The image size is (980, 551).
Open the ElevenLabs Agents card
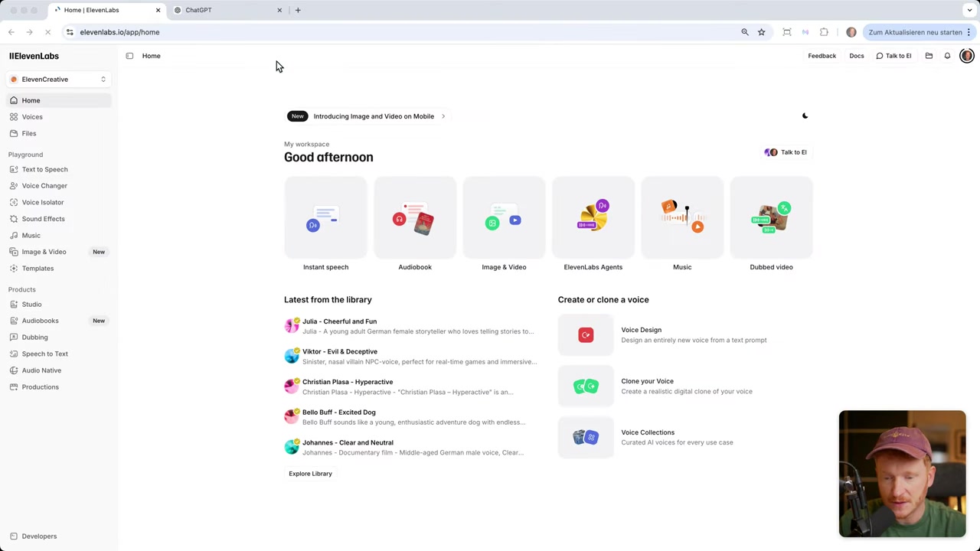tap(593, 224)
